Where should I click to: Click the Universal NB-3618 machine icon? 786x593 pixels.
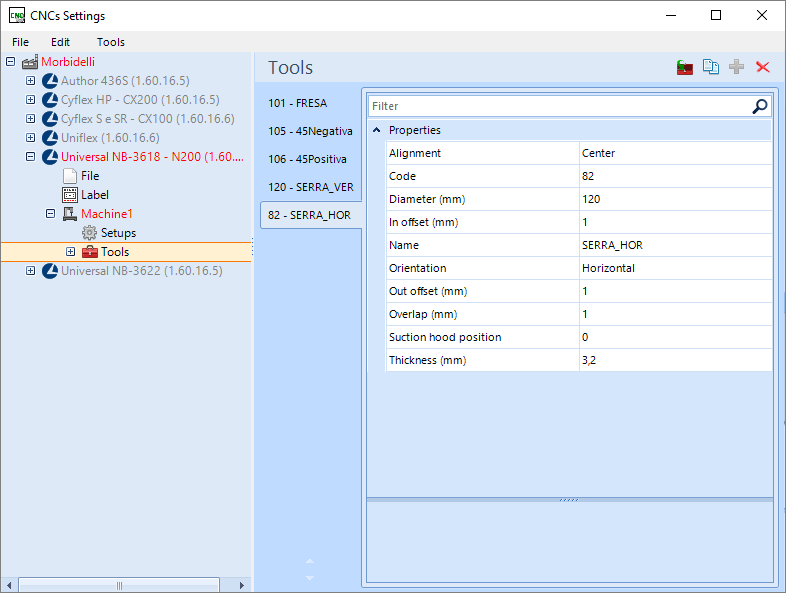(50, 157)
